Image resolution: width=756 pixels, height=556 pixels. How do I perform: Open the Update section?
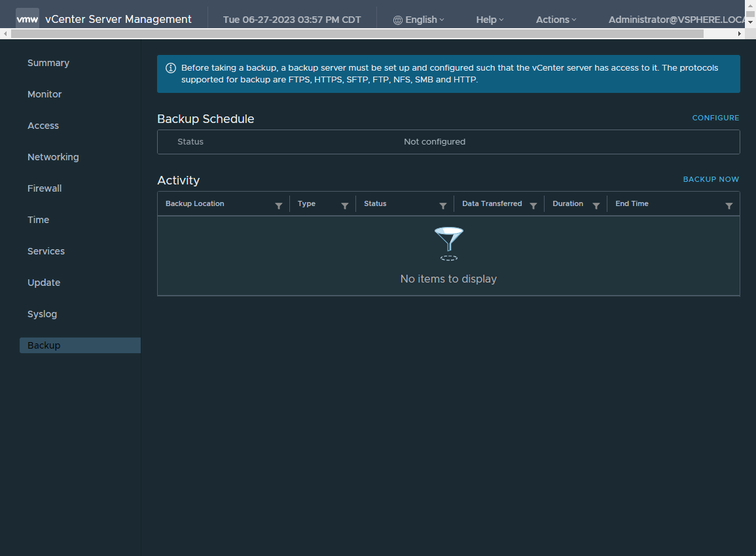point(44,283)
